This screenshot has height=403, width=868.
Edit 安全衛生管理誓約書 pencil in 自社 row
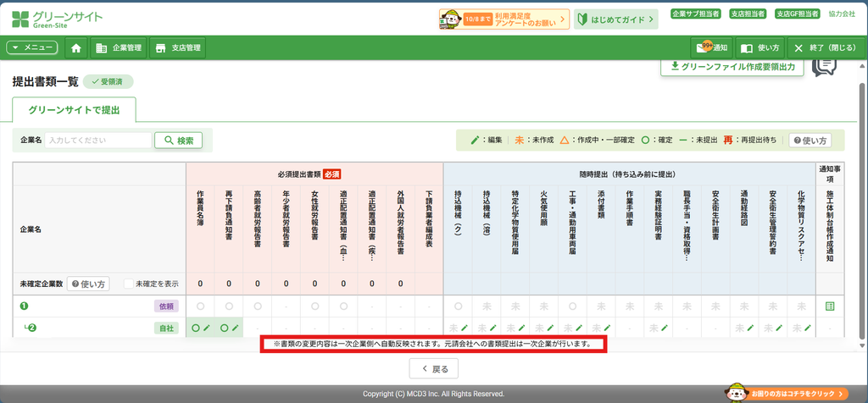780,328
